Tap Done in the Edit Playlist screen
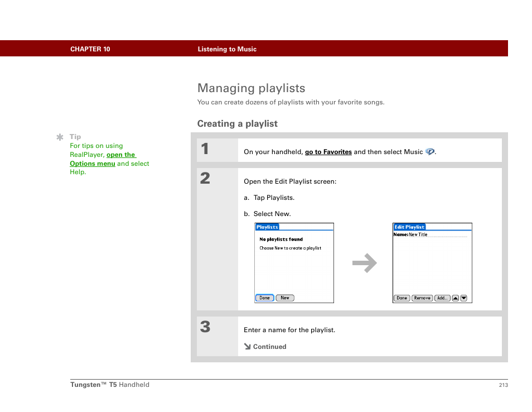The height and width of the screenshot is (412, 532). [402, 298]
